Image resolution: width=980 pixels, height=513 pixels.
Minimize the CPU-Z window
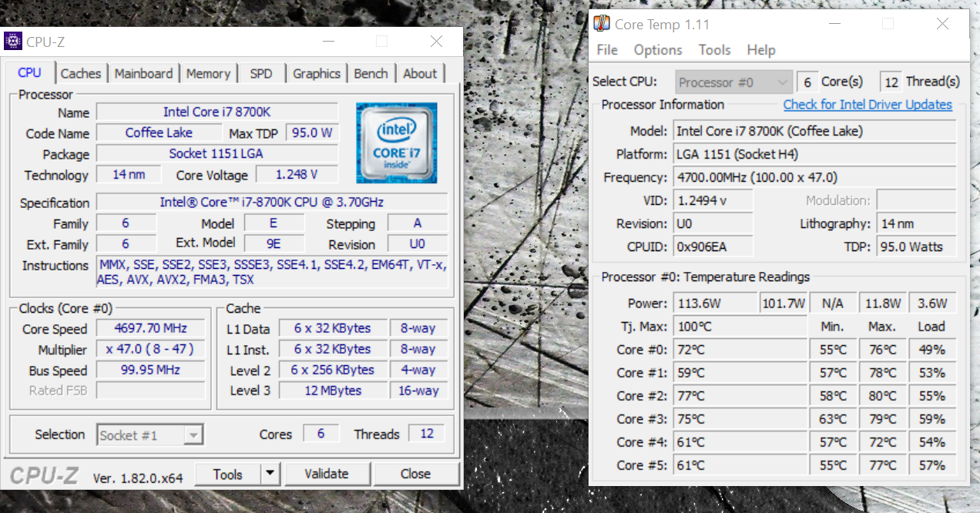(327, 41)
